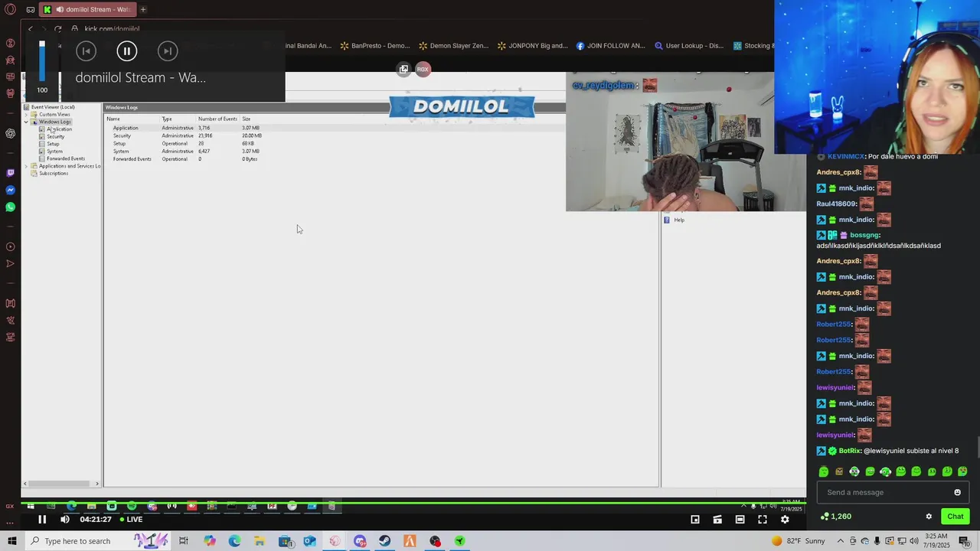Pause media via overlay pause button
Viewport: 980px width, 551px height.
pos(126,51)
